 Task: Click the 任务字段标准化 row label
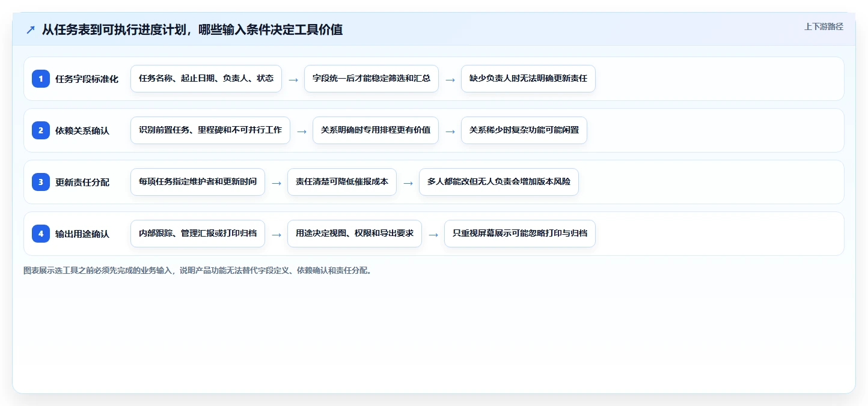tap(87, 79)
